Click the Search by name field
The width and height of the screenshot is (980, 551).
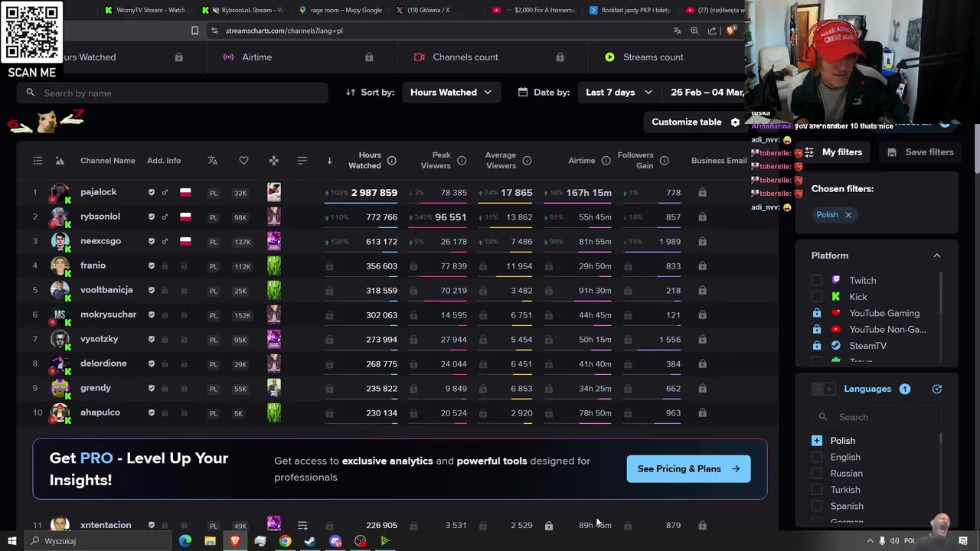[x=173, y=93]
